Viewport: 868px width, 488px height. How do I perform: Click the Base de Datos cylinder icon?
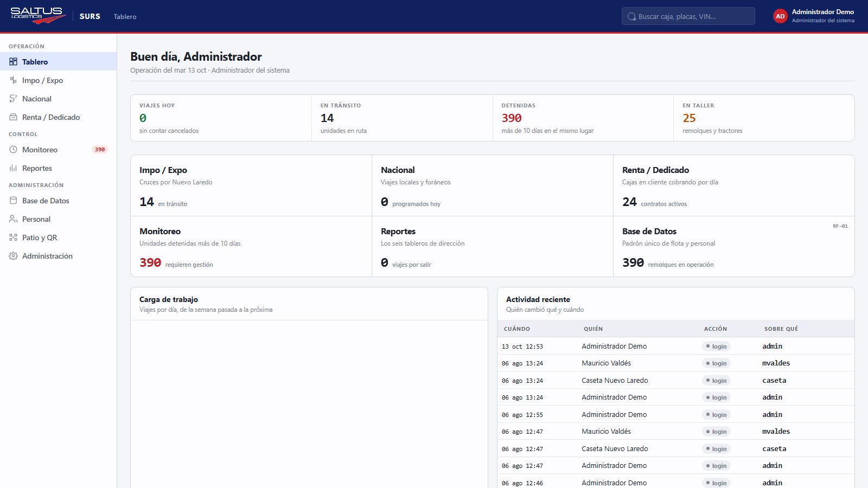click(x=13, y=201)
